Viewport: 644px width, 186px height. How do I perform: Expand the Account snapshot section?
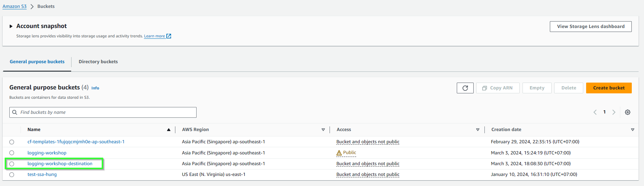point(11,26)
